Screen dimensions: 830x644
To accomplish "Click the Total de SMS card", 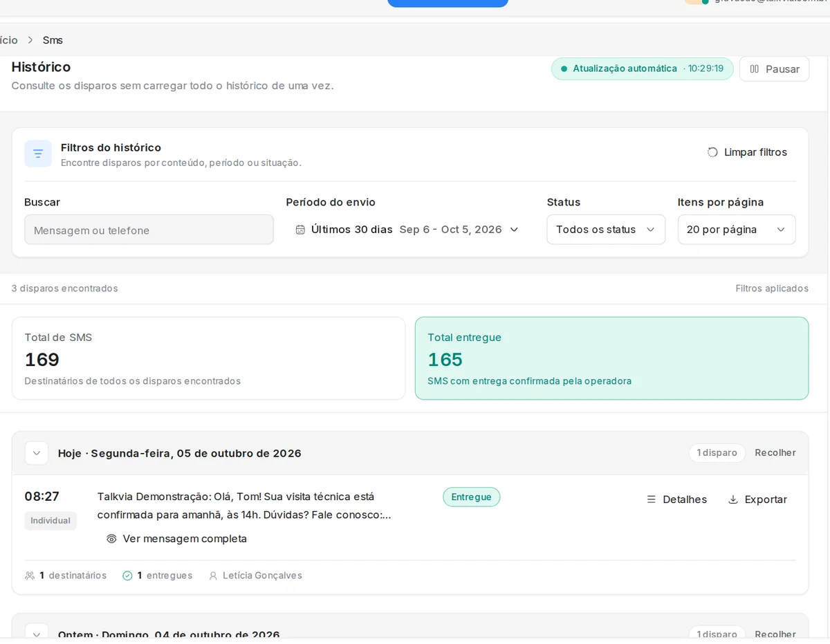I will 208,358.
